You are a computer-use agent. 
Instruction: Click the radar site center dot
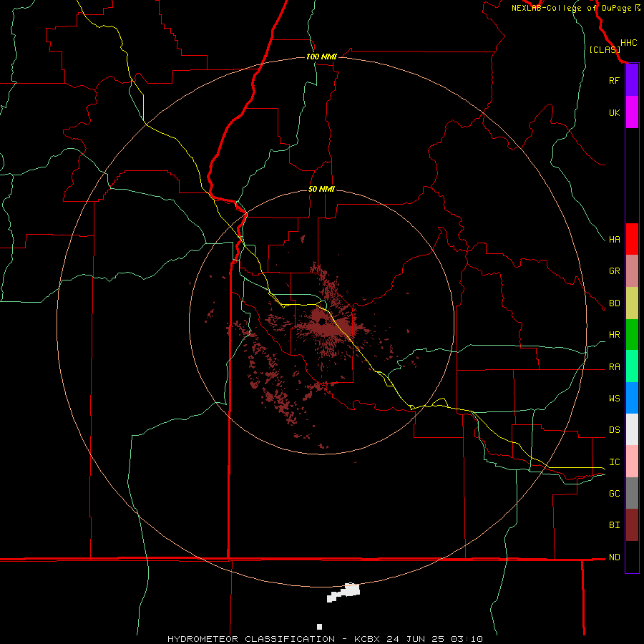point(321,321)
